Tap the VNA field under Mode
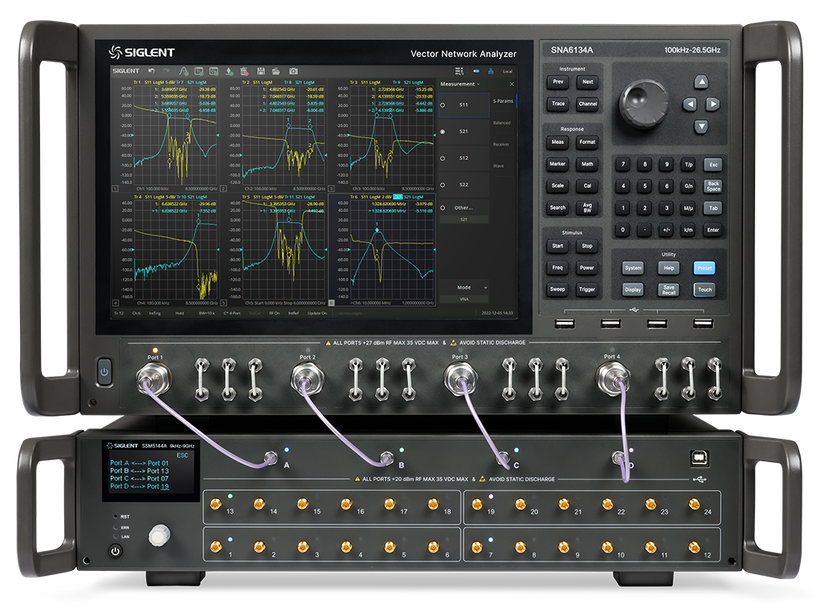Image resolution: width=820 pixels, height=607 pixels. click(464, 299)
